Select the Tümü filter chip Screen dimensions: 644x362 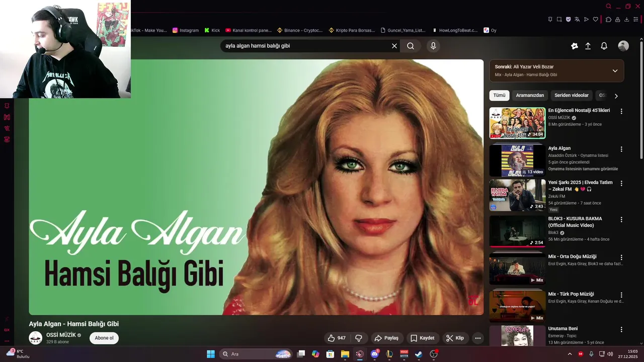(499, 95)
